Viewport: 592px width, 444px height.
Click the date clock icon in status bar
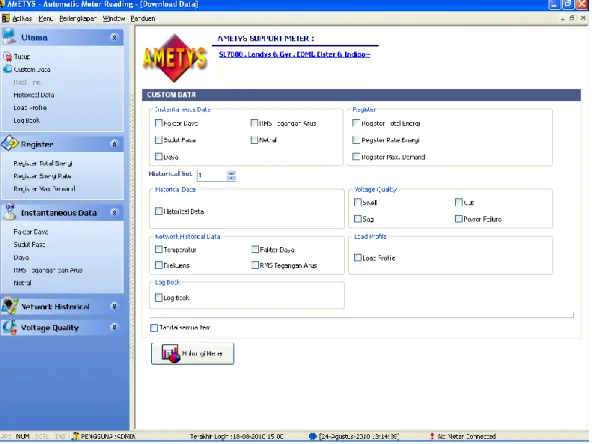pyautogui.click(x=313, y=436)
